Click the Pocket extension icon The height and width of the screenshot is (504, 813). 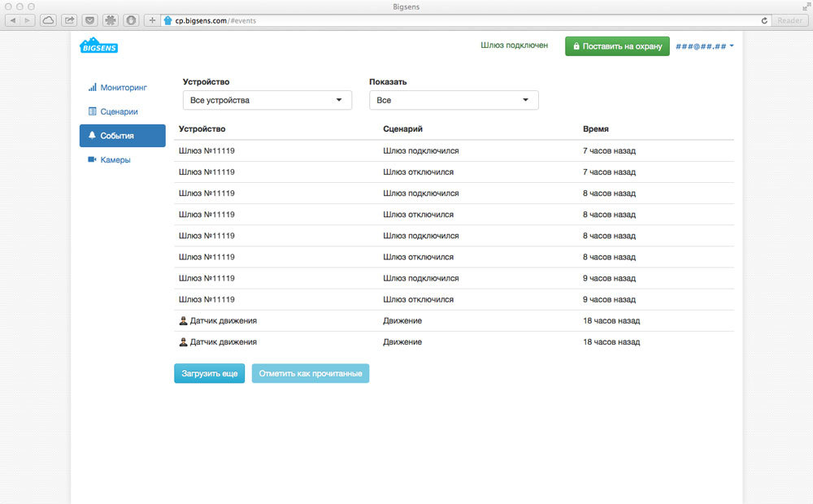click(89, 21)
